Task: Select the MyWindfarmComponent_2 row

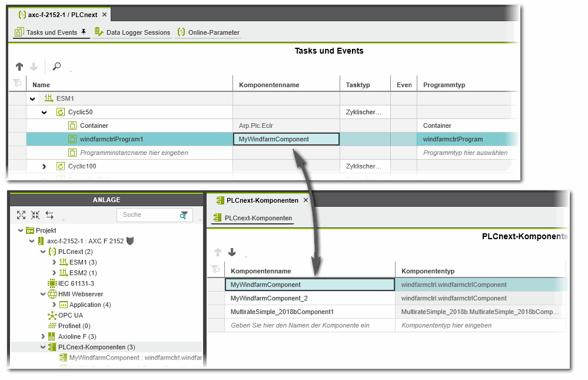Action: click(309, 298)
